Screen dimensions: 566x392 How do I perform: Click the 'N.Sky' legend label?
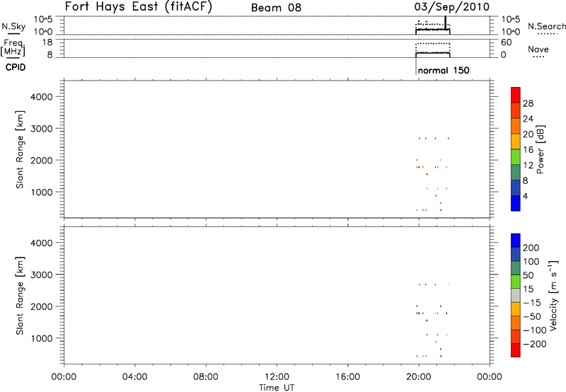tap(13, 26)
